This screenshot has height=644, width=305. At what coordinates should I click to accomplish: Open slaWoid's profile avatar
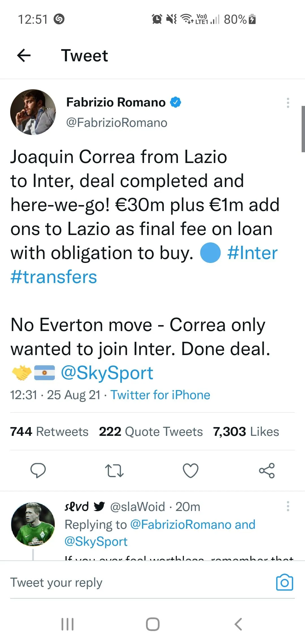tap(33, 524)
